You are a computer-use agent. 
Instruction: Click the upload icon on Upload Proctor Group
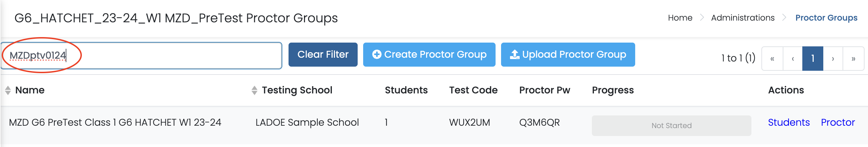514,54
